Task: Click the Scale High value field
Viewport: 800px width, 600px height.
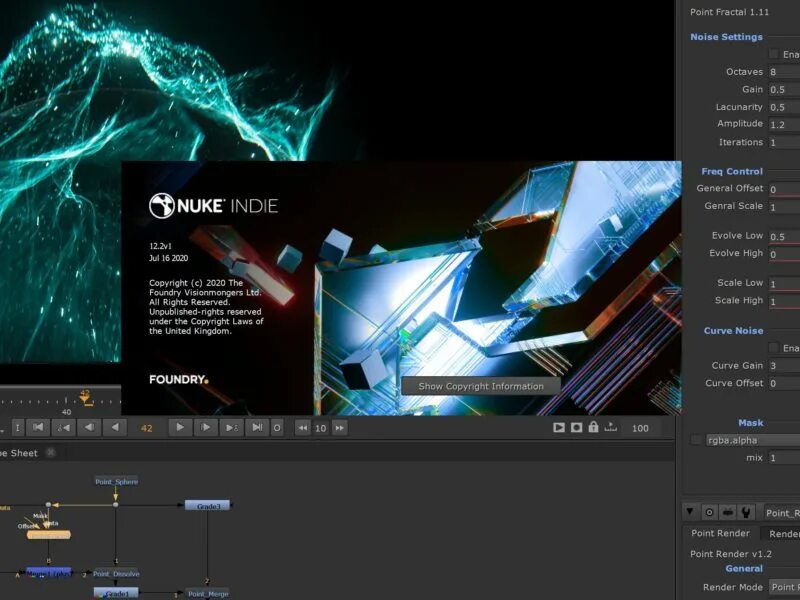Action: pyautogui.click(x=784, y=302)
